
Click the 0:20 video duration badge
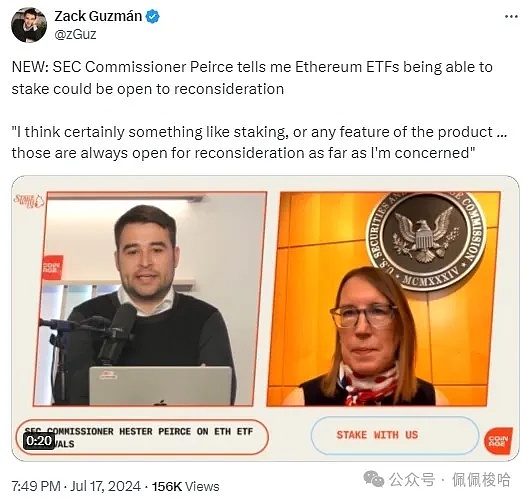tap(39, 441)
